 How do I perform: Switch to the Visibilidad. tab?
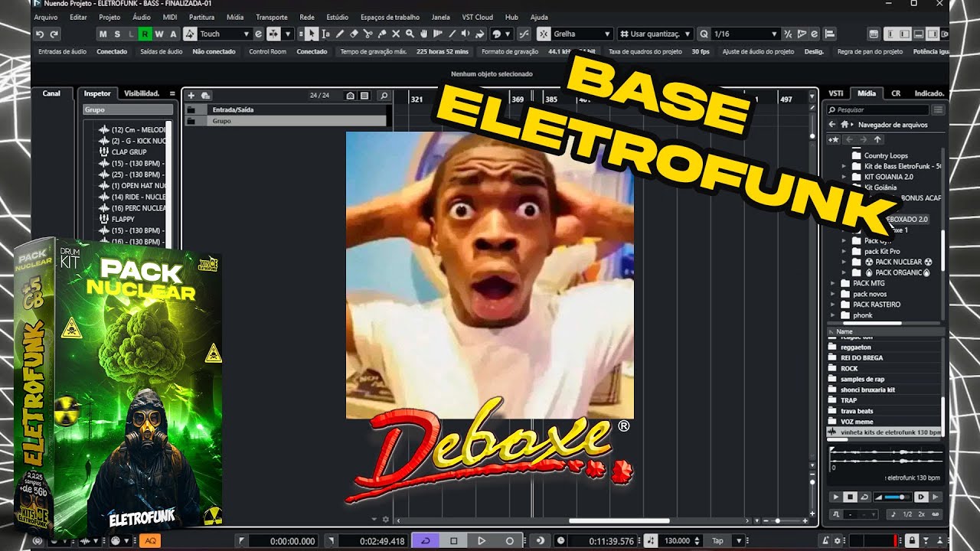pyautogui.click(x=142, y=93)
